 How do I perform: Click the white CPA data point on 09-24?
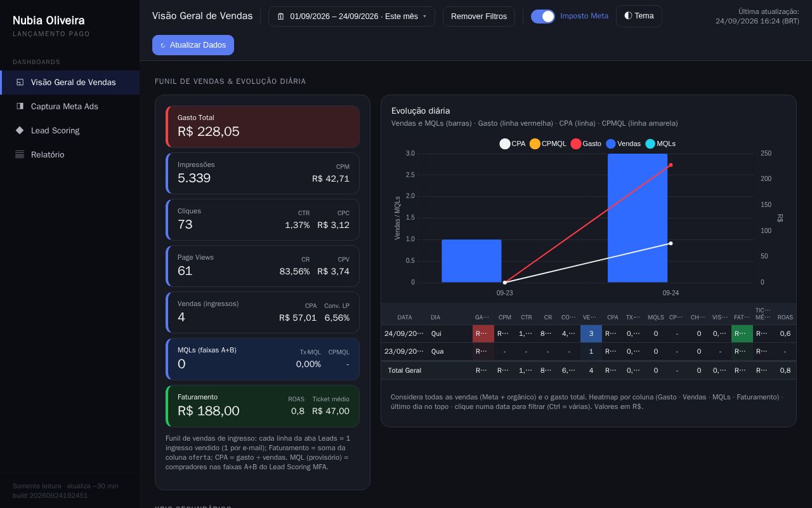pyautogui.click(x=671, y=243)
